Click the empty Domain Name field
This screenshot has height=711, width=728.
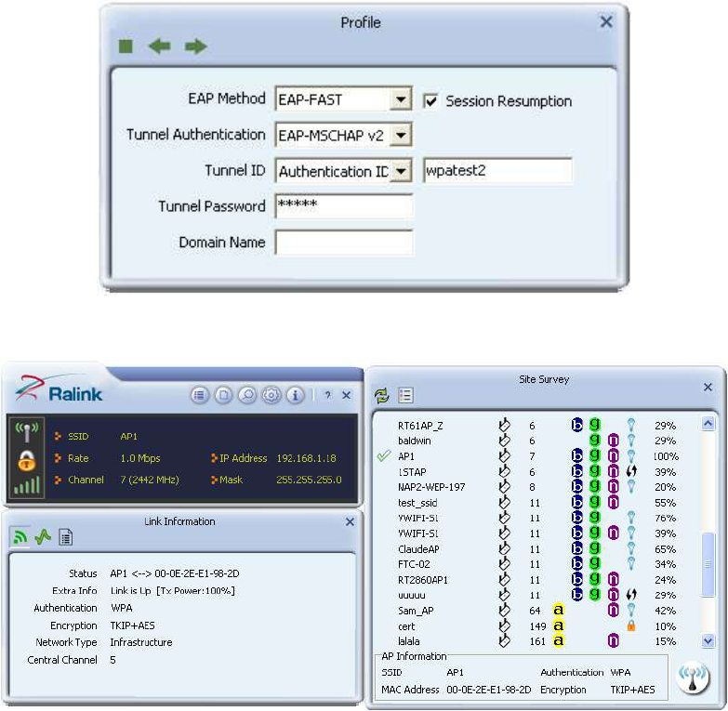[x=344, y=243]
